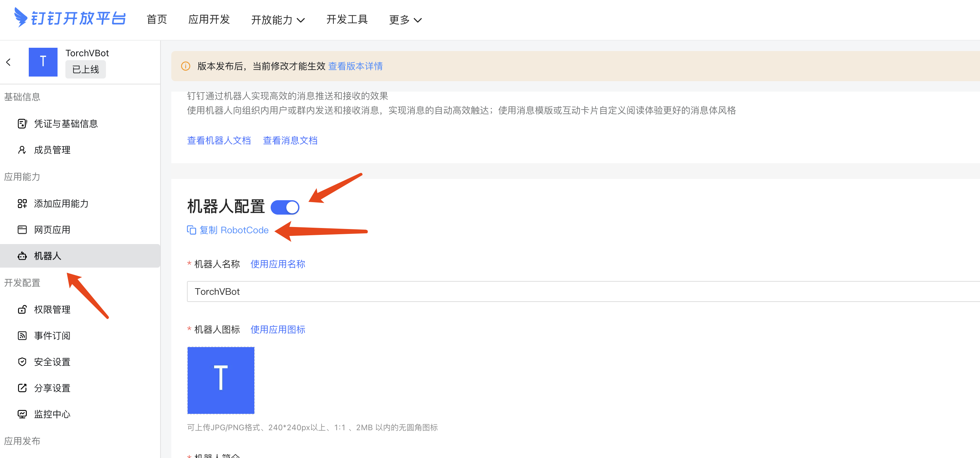Open 查看机器人文档 link
This screenshot has width=980, height=458.
[x=219, y=140]
